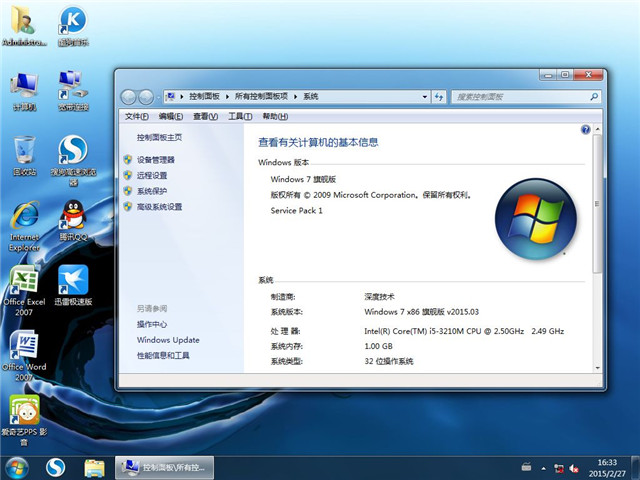Open the 文件(F) menu
The width and height of the screenshot is (640, 480).
(x=136, y=116)
